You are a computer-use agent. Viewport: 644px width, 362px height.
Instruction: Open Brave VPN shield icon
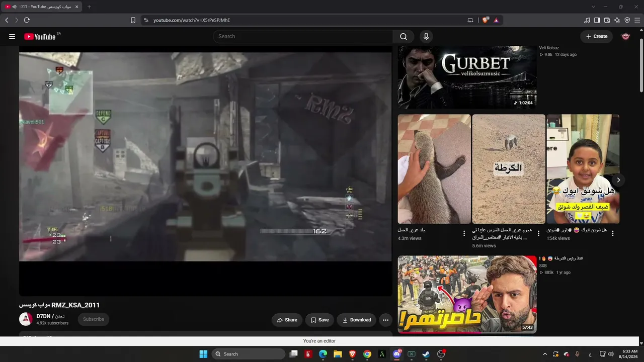click(627, 20)
